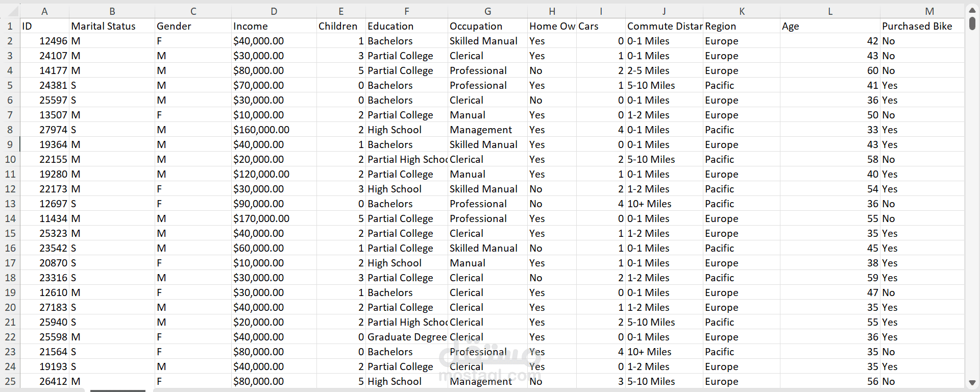The width and height of the screenshot is (980, 392).
Task: Click the 'Region' header cell
Action: 742,26
